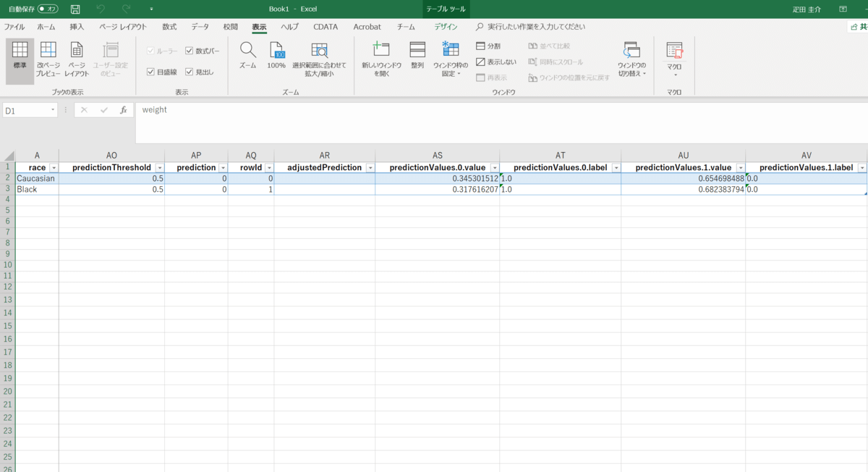The height and width of the screenshot is (472, 868).
Task: Click the redo arrow in title bar
Action: [x=126, y=9]
